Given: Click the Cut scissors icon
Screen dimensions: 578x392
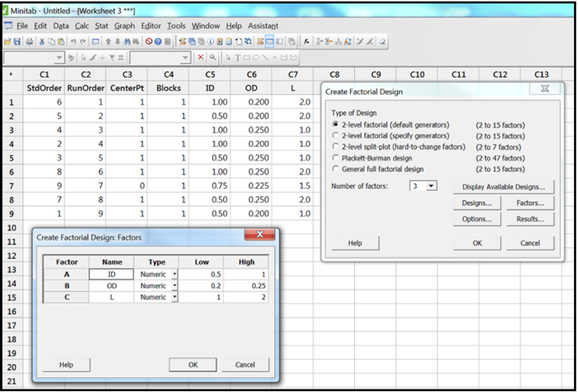Looking at the screenshot, I should click(41, 41).
